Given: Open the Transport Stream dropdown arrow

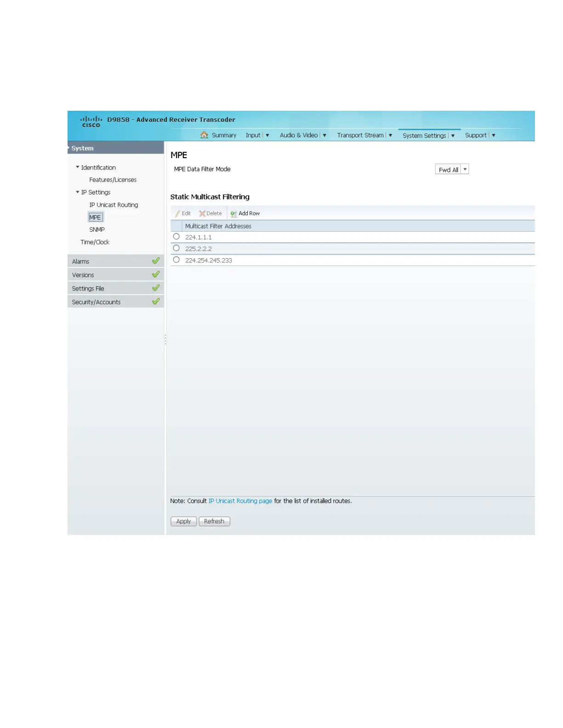Looking at the screenshot, I should [x=390, y=136].
